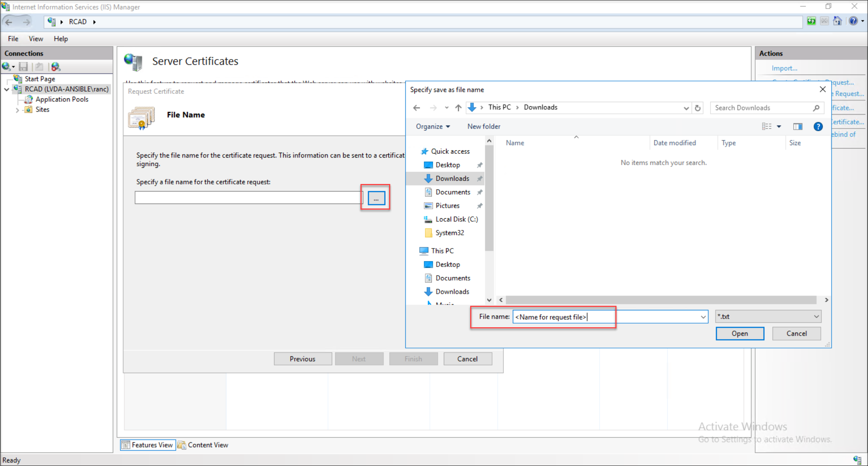Delete connection using the globe with red X icon
This screenshot has height=466, width=868.
(56, 66)
